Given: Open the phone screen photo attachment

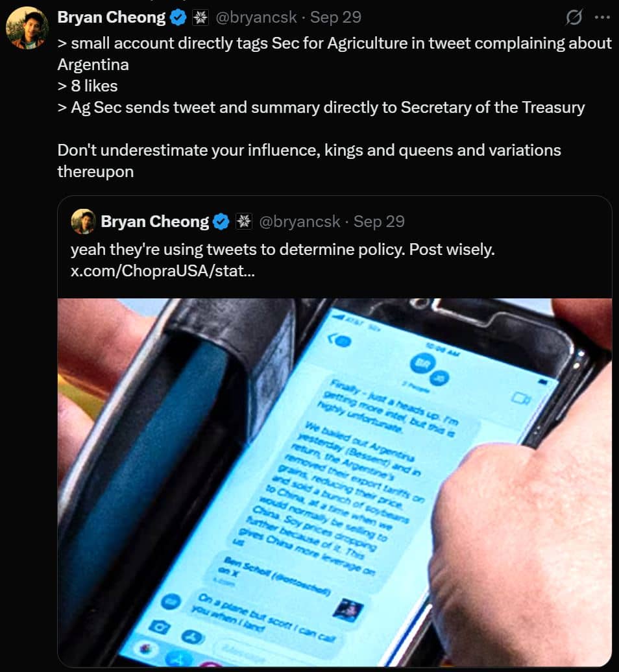Looking at the screenshot, I should (334, 482).
